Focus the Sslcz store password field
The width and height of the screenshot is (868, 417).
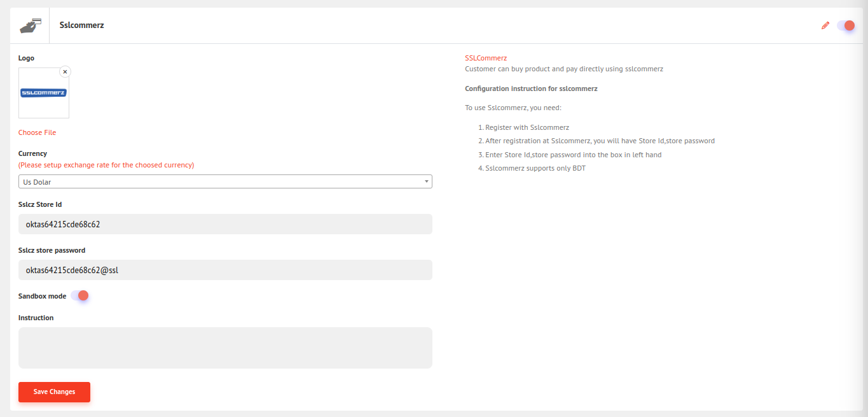point(225,270)
